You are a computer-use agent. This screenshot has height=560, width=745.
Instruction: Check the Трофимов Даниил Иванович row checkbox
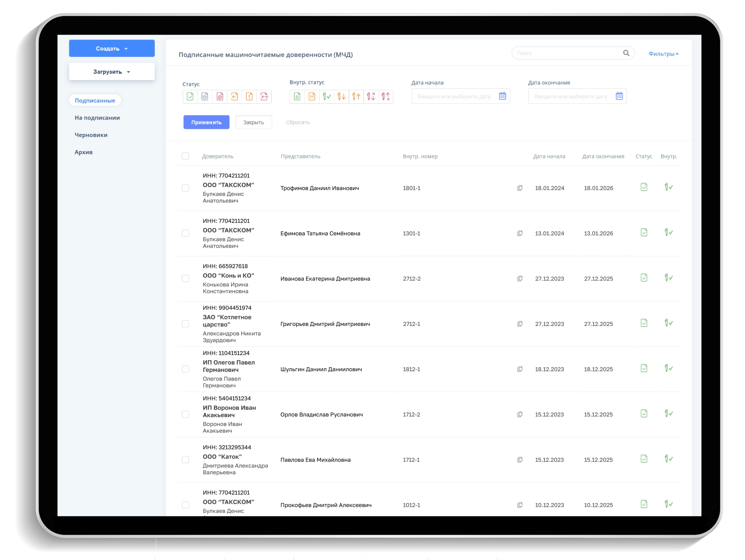(185, 188)
